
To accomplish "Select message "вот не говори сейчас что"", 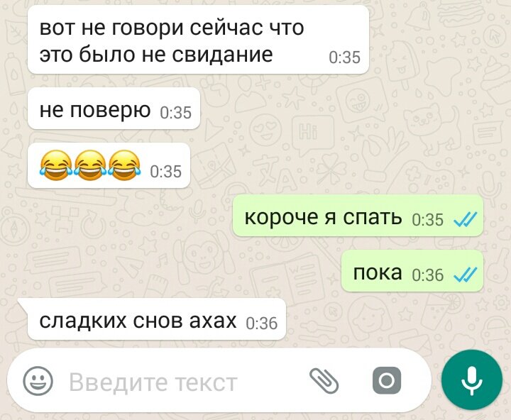I will point(172,28).
